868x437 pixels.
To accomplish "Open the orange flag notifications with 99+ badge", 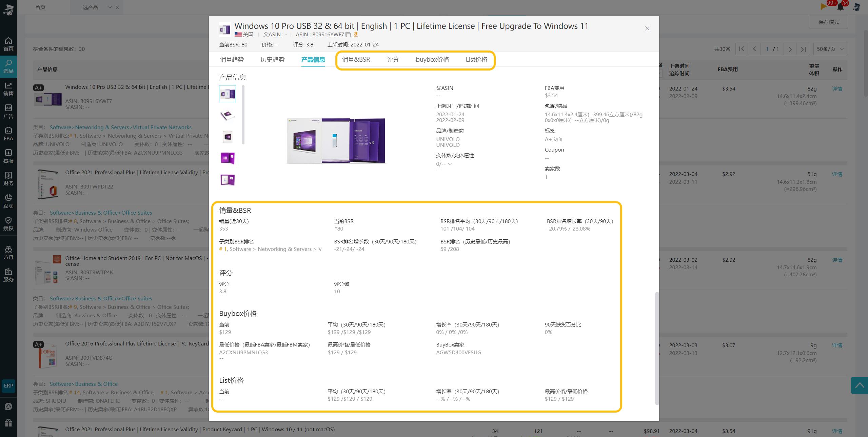I will [x=824, y=6].
